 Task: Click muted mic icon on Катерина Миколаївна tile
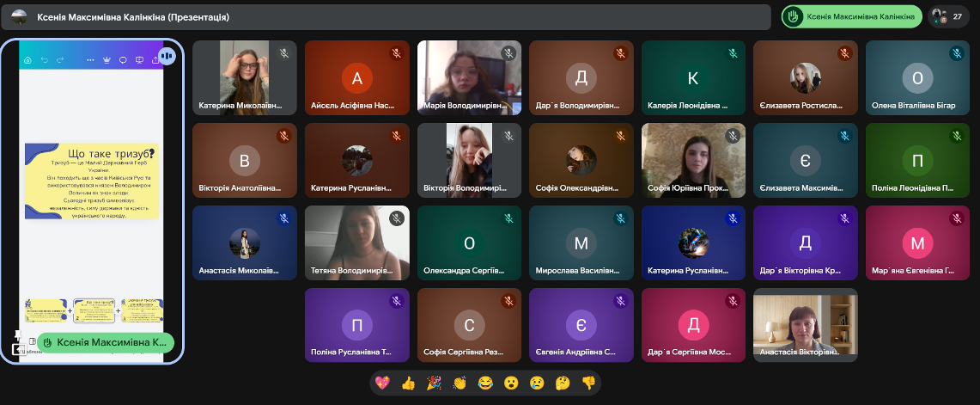[x=283, y=53]
